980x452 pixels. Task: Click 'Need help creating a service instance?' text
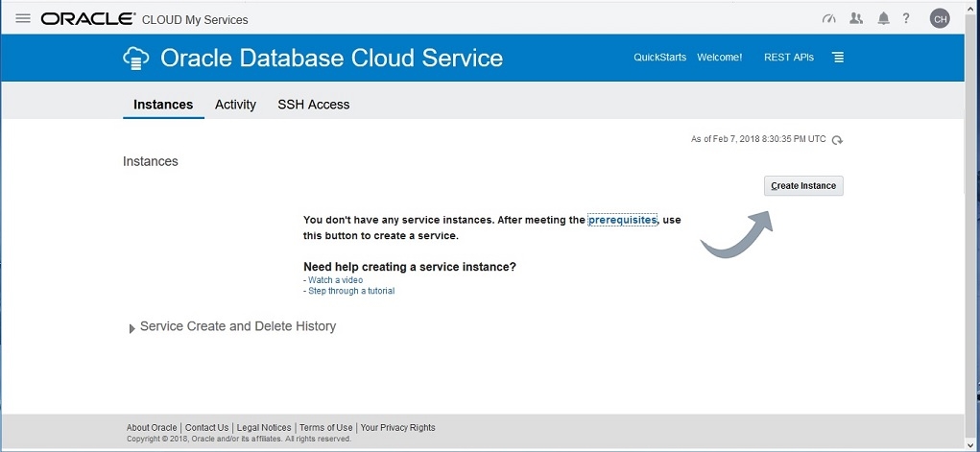410,267
